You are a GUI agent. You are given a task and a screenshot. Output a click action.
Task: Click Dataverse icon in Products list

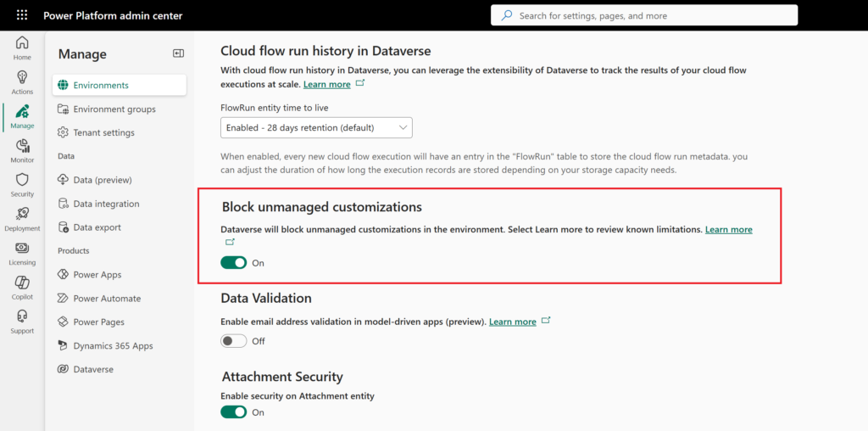[63, 369]
